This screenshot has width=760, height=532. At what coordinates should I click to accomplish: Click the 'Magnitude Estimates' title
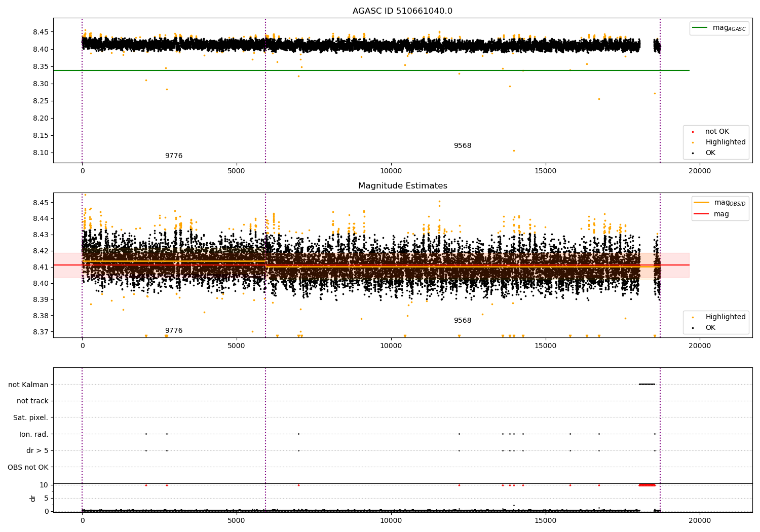pos(402,186)
